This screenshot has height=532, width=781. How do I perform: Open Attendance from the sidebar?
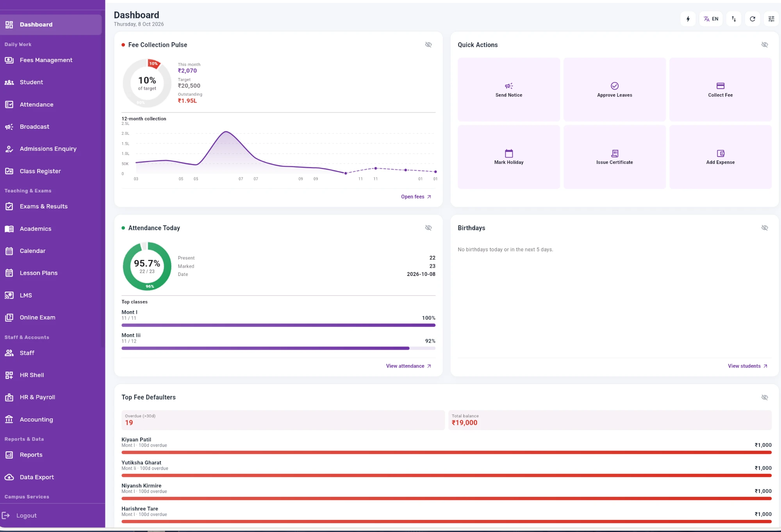tap(51, 105)
